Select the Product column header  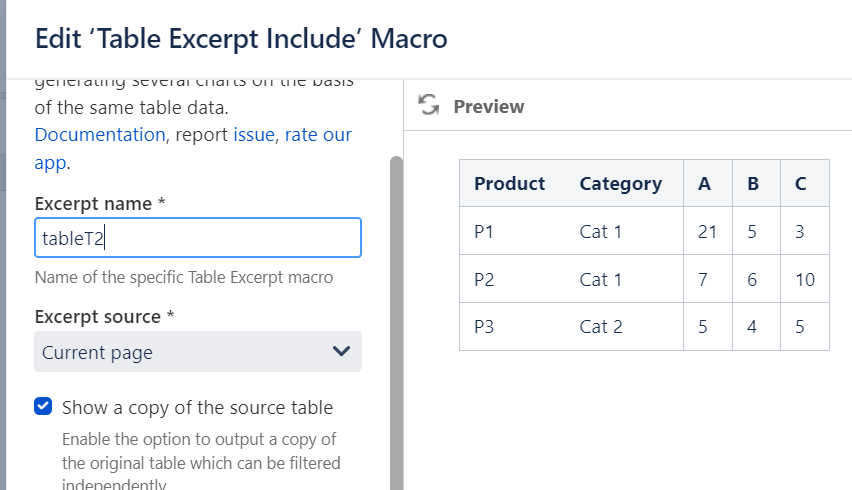click(x=509, y=183)
